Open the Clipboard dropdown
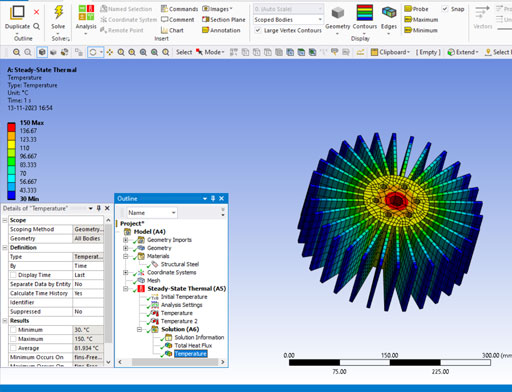Screen dimensions: 512x392 390,52
